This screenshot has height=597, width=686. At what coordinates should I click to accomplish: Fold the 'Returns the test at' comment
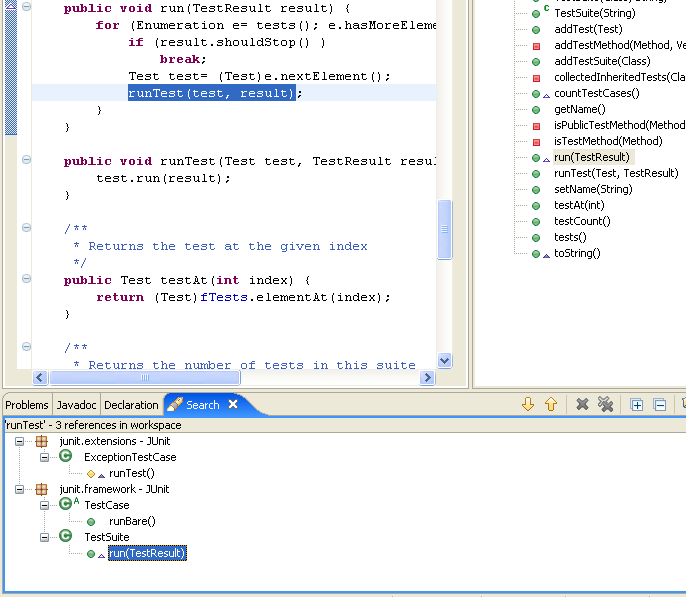tap(26, 227)
